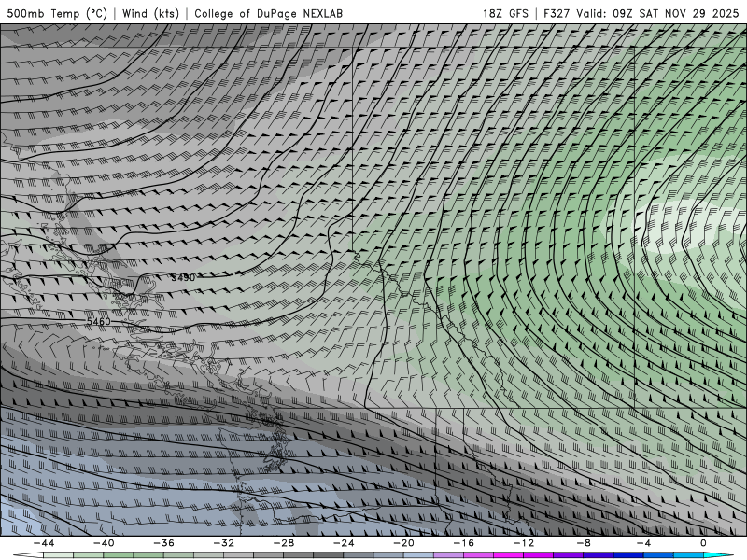This screenshot has height=560, width=747.
Task: Click the "09Z SAT NOV 29 2025" valid time
Action: [675, 13]
